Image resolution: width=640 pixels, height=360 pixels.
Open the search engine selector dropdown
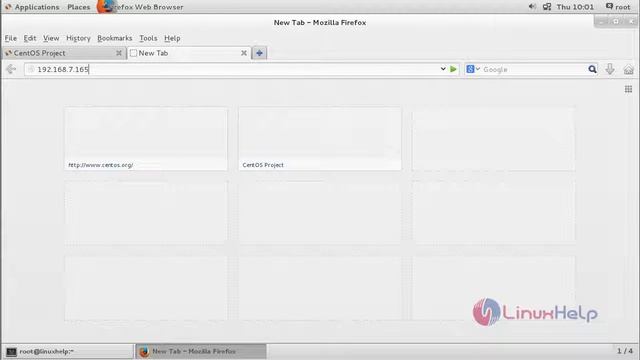[473, 69]
